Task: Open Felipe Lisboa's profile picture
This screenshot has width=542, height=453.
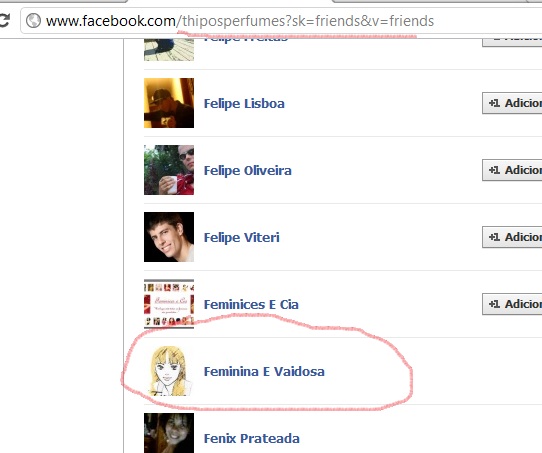Action: pos(169,103)
